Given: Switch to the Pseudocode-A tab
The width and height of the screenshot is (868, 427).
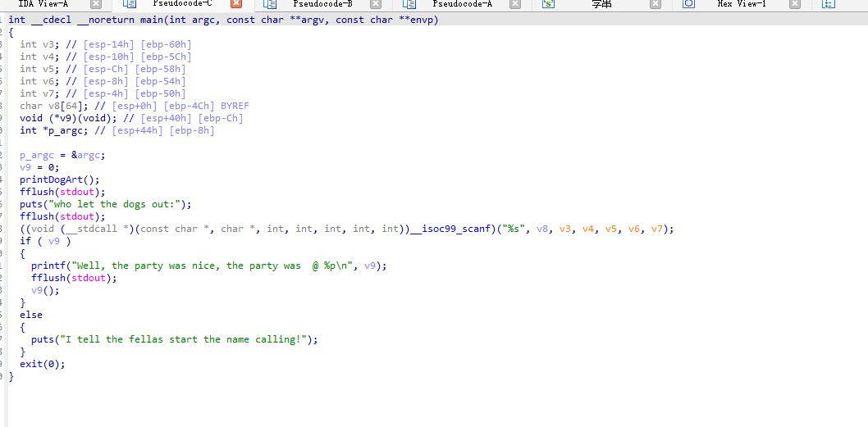Looking at the screenshot, I should [462, 4].
